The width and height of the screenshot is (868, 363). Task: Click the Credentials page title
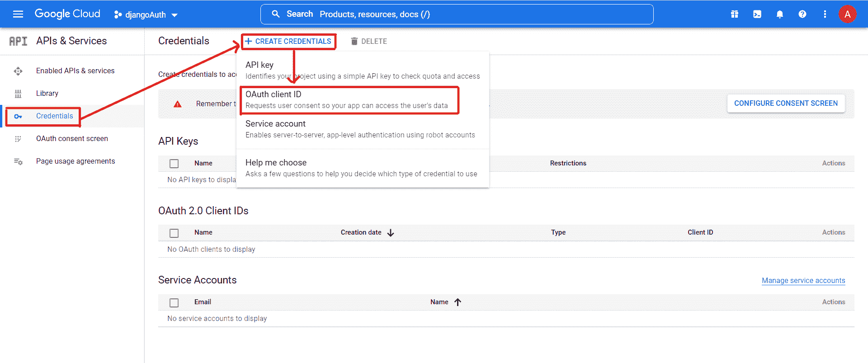coord(184,41)
